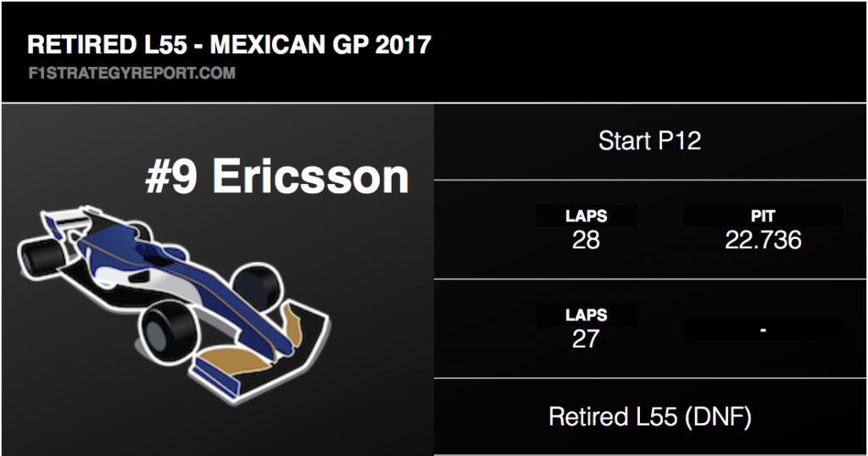Click the car's front wing
The image size is (868, 456).
[260, 354]
